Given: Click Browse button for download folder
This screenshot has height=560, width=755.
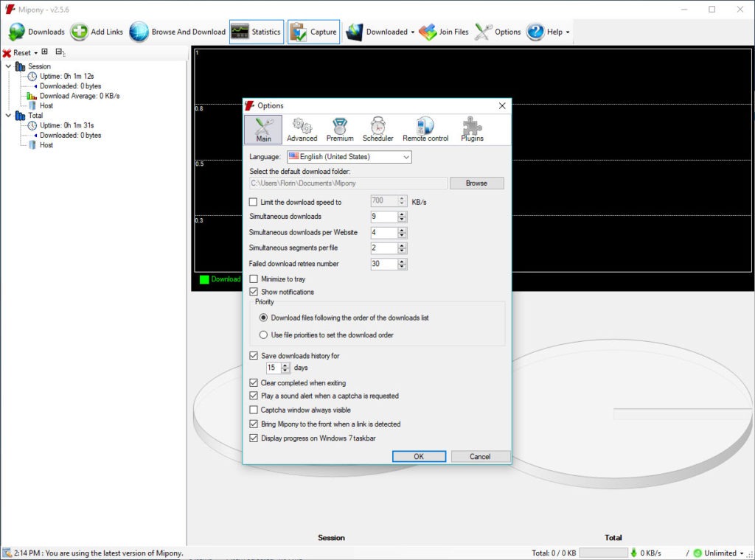Looking at the screenshot, I should pyautogui.click(x=477, y=183).
